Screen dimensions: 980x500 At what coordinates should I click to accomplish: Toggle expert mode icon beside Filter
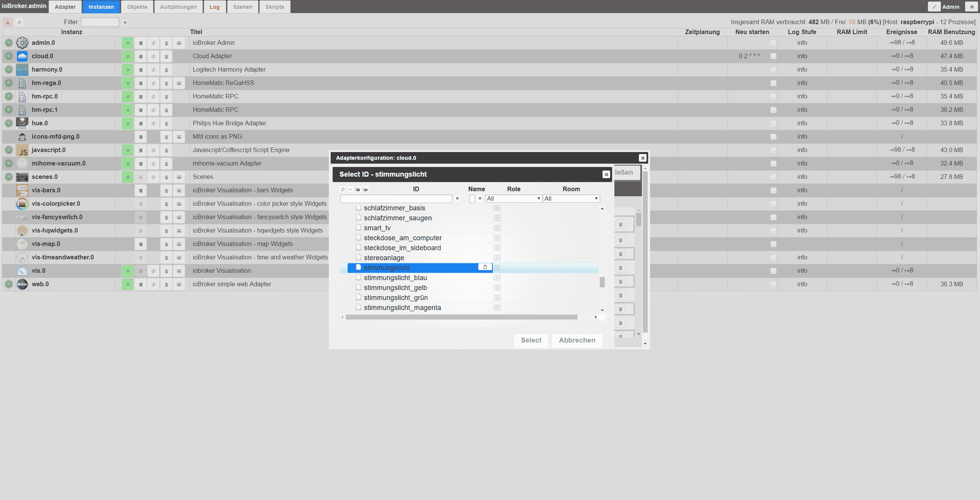8,22
